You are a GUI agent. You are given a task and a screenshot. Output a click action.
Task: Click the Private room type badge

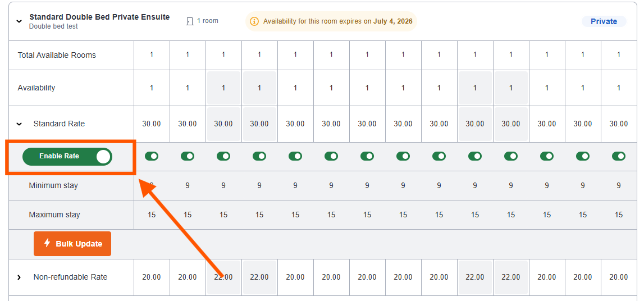pos(604,21)
